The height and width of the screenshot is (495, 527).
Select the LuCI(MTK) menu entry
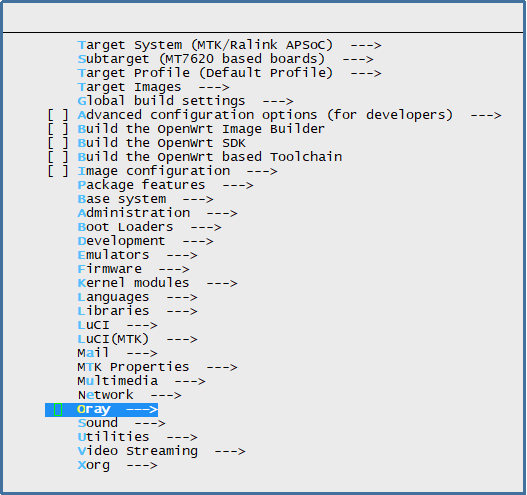tap(137, 339)
